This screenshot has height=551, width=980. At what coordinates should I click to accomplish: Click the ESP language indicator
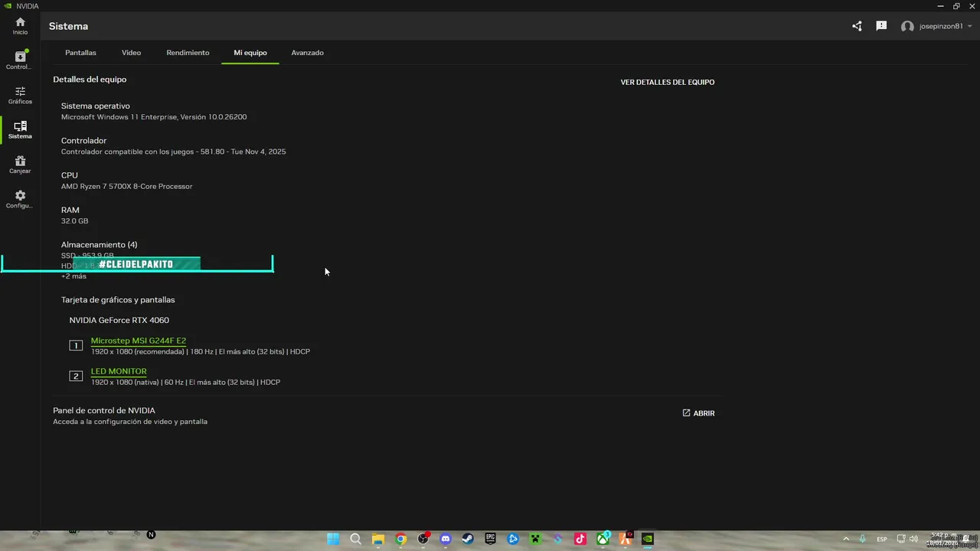click(x=883, y=539)
